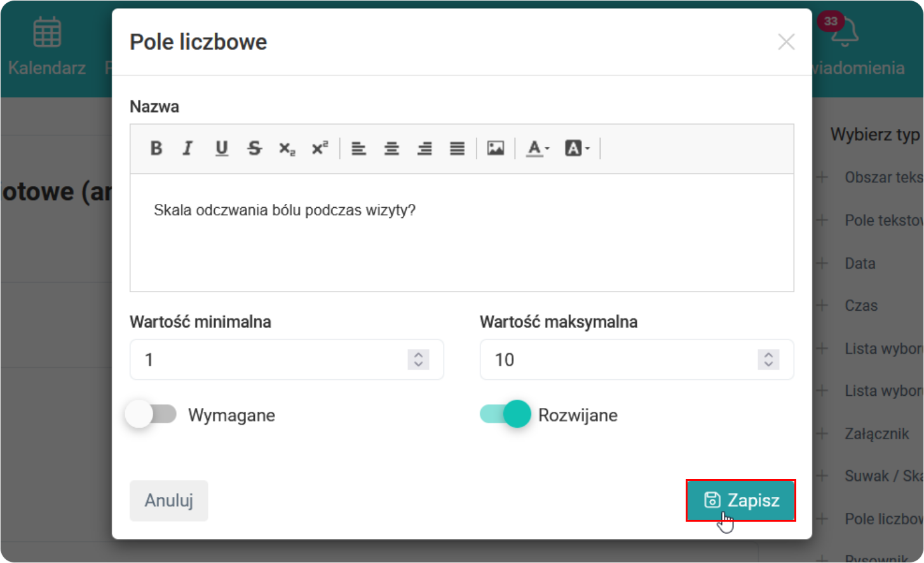Add the Pole liczbowe field type
This screenshot has height=563, width=924.
point(869,519)
